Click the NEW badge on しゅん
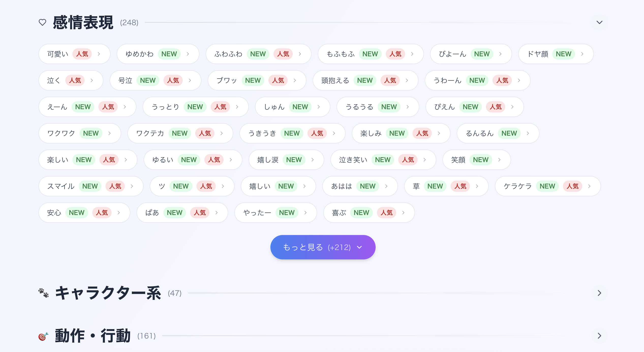The height and width of the screenshot is (352, 644). (x=300, y=107)
